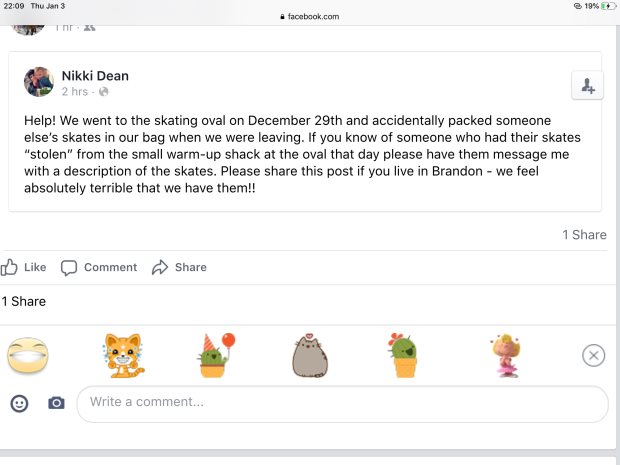Screen dimensions: 620x465
Task: Select the gray Pusheen cat sticker
Action: [x=311, y=356]
